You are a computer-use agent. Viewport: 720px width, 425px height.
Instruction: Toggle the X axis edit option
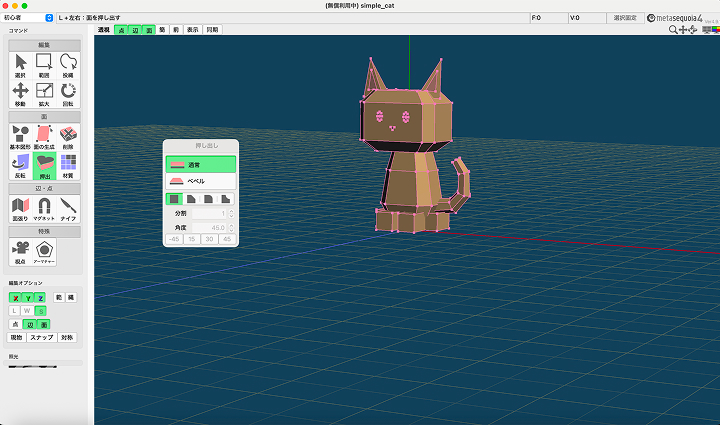coord(15,298)
